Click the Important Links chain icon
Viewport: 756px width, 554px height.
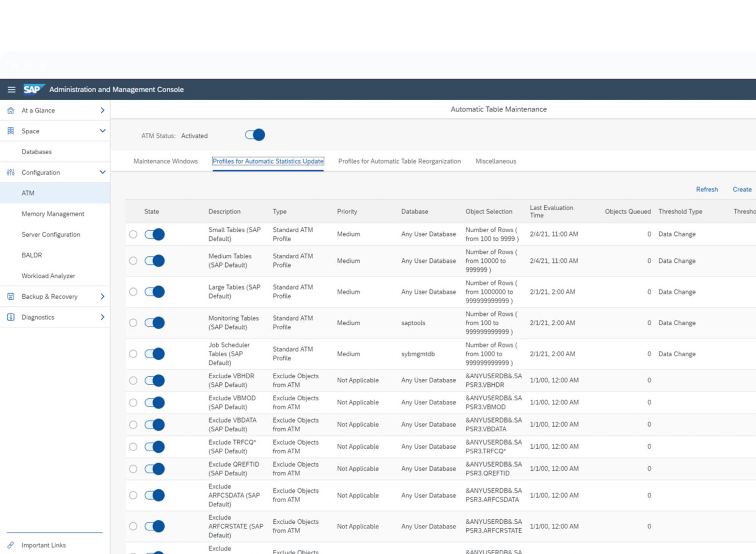pyautogui.click(x=11, y=545)
